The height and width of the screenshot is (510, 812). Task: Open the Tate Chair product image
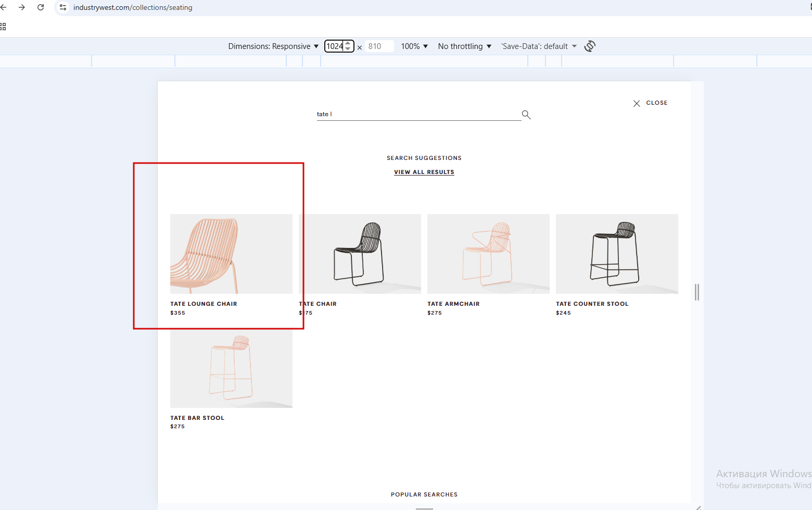coord(360,254)
